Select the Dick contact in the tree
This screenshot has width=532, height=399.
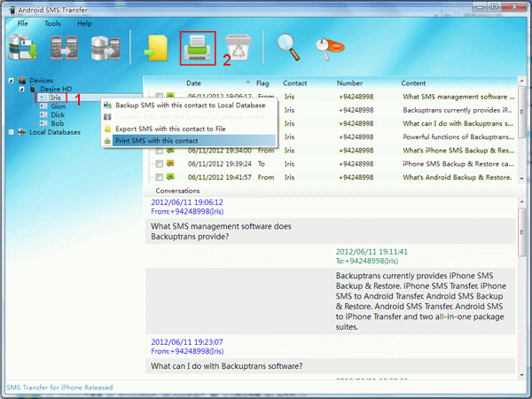pyautogui.click(x=58, y=114)
